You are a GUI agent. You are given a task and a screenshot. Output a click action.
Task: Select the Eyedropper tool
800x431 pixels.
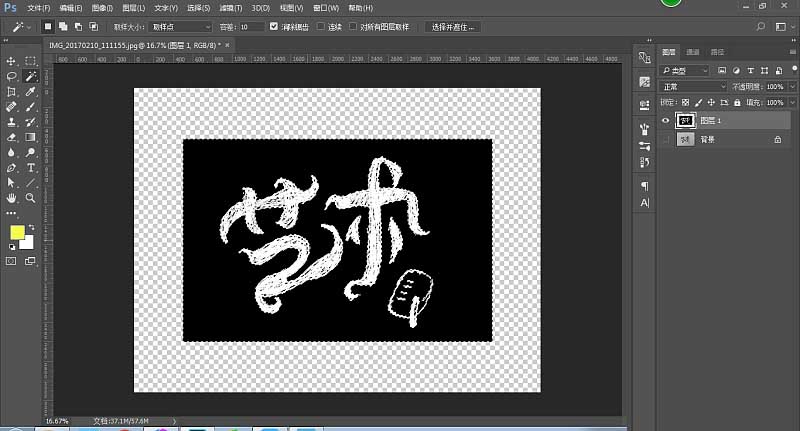(31, 92)
